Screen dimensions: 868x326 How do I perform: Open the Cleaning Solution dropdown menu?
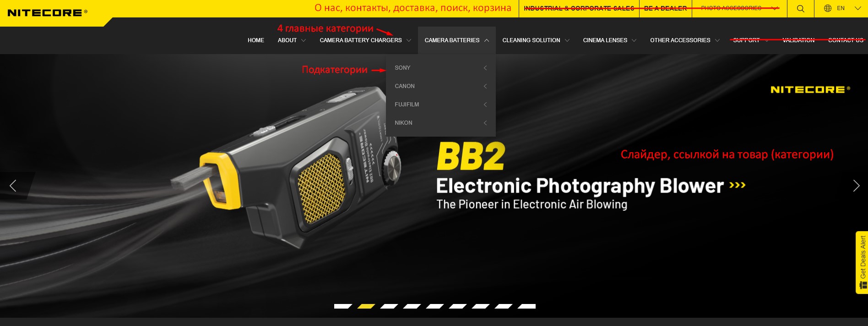[536, 40]
